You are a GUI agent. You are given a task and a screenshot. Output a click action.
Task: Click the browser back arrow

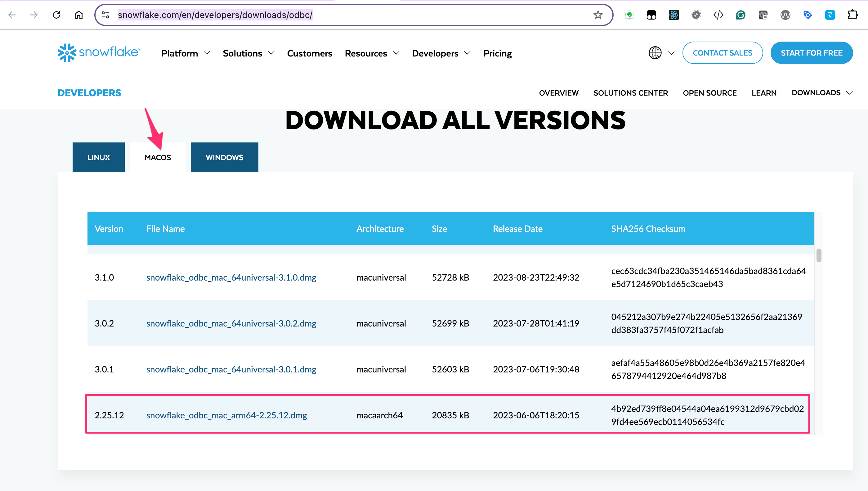(12, 15)
